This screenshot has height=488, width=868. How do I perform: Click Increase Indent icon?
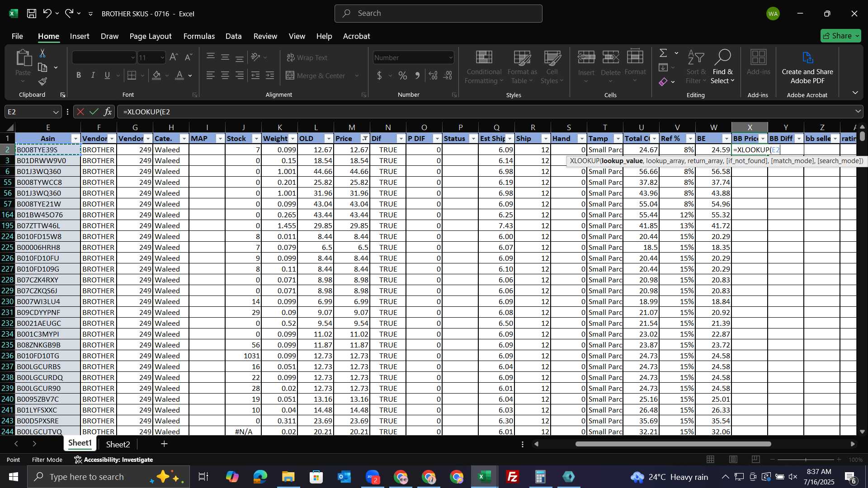click(270, 75)
